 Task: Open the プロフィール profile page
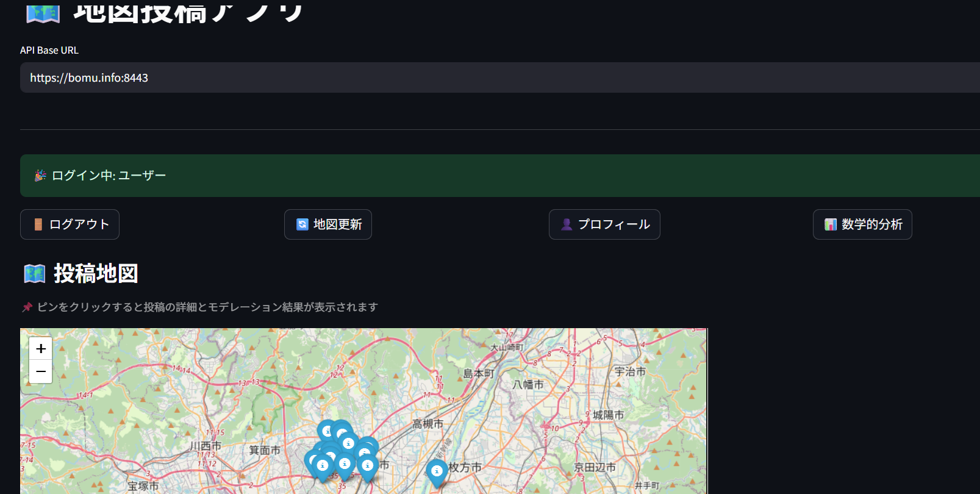tap(604, 224)
